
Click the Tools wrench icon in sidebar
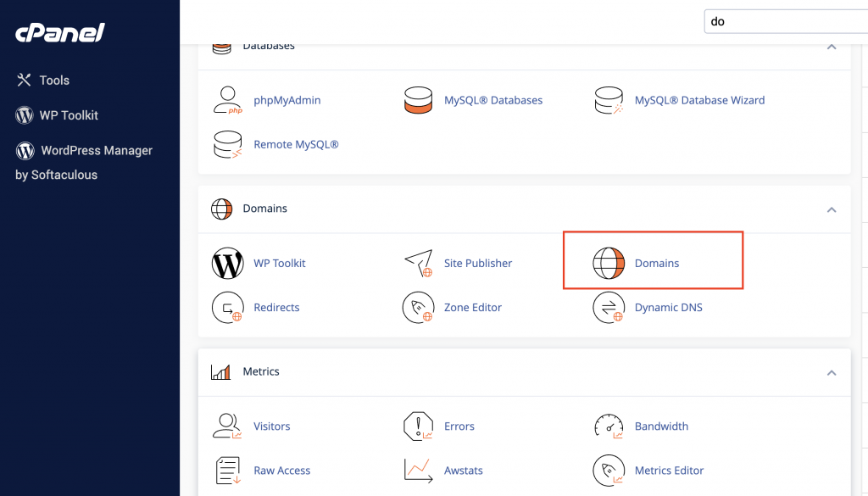[24, 80]
